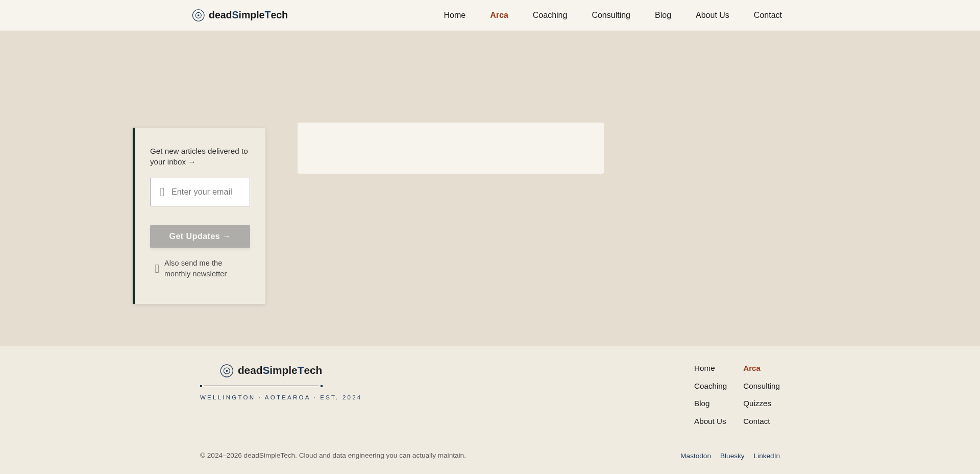The width and height of the screenshot is (980, 474).
Task: Click the footer Contact link
Action: pyautogui.click(x=756, y=421)
